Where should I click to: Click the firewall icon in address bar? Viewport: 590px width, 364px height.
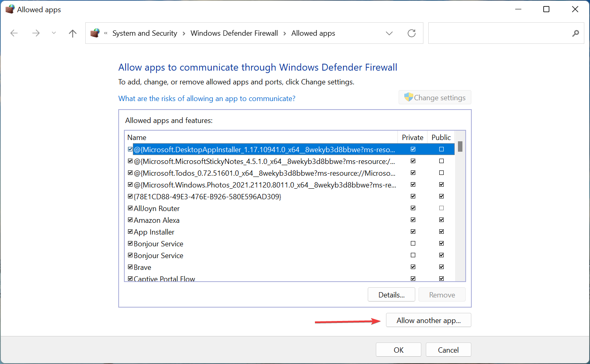click(95, 33)
